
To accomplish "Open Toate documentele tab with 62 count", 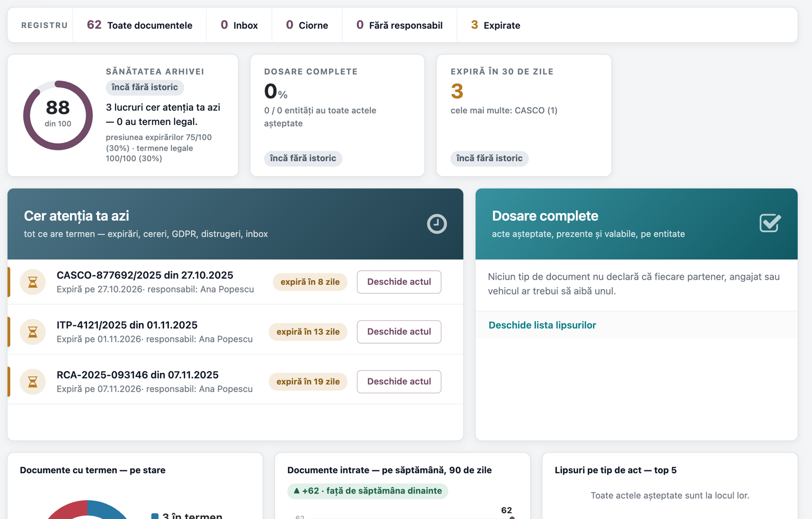I will click(x=140, y=25).
